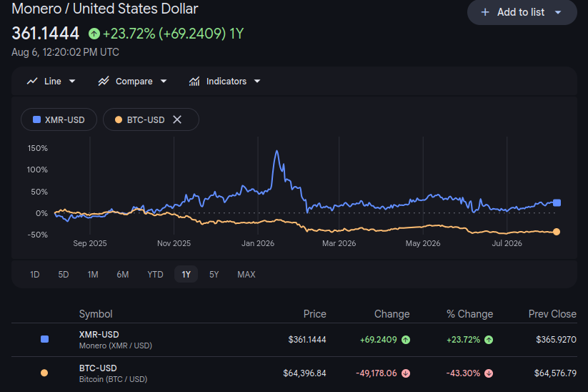Expand the Add to list dropdown caret
Screen dimensions: 588x392
tap(558, 12)
